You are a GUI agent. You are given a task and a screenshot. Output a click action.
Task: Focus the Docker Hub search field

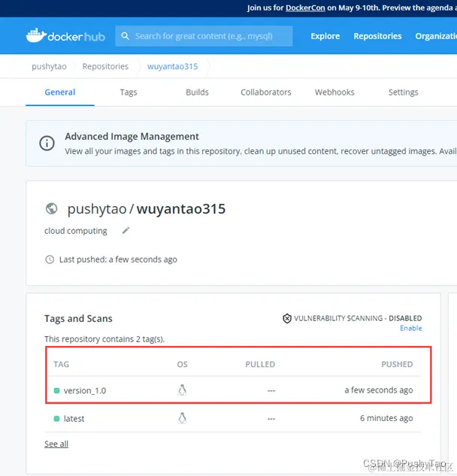[204, 36]
